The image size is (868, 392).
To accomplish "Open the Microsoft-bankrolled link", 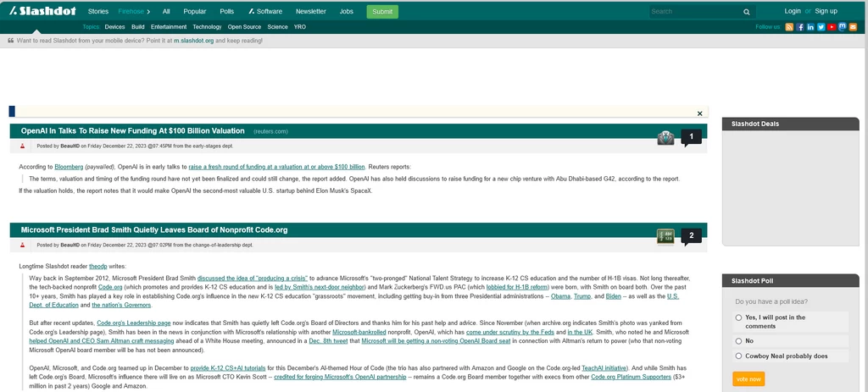I will [x=358, y=332].
